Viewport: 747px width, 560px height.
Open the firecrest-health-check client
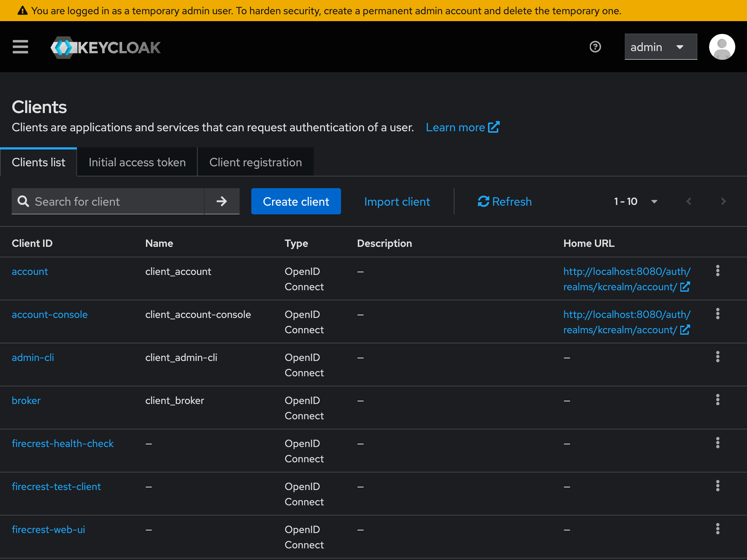[x=63, y=444]
